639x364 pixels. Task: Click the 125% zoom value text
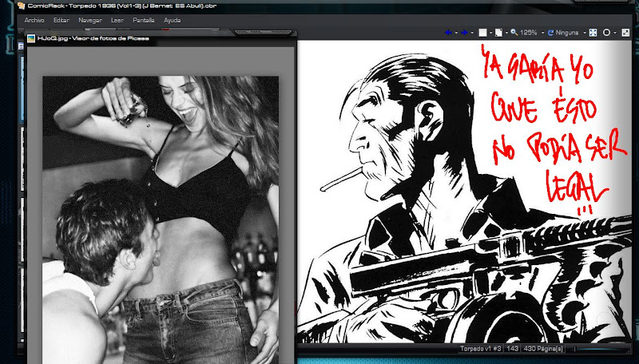pos(528,33)
